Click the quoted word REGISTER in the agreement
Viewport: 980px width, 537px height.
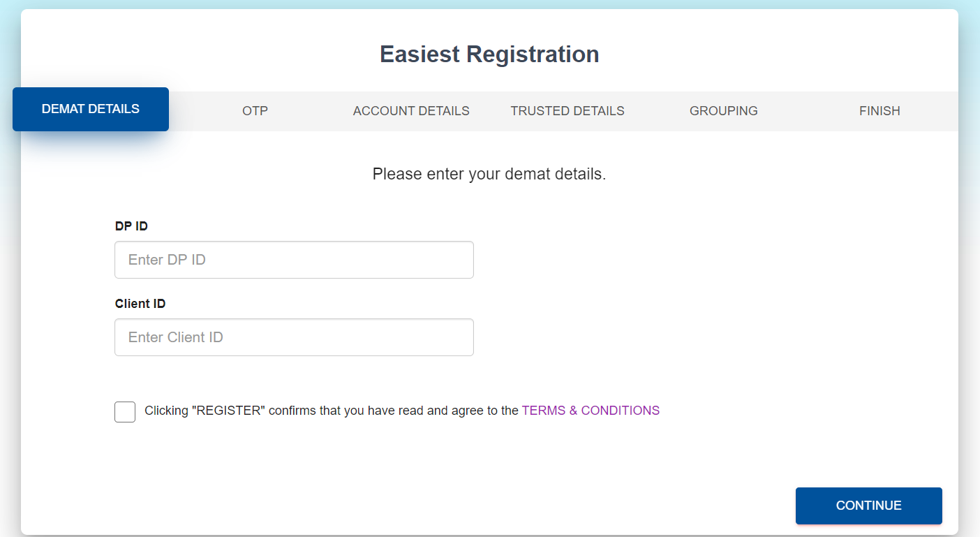tap(228, 411)
